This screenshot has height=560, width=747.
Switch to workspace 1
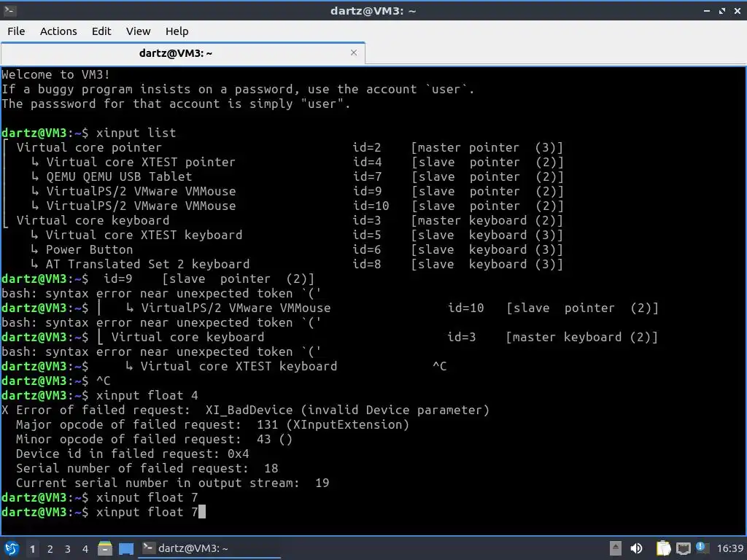[32, 549]
